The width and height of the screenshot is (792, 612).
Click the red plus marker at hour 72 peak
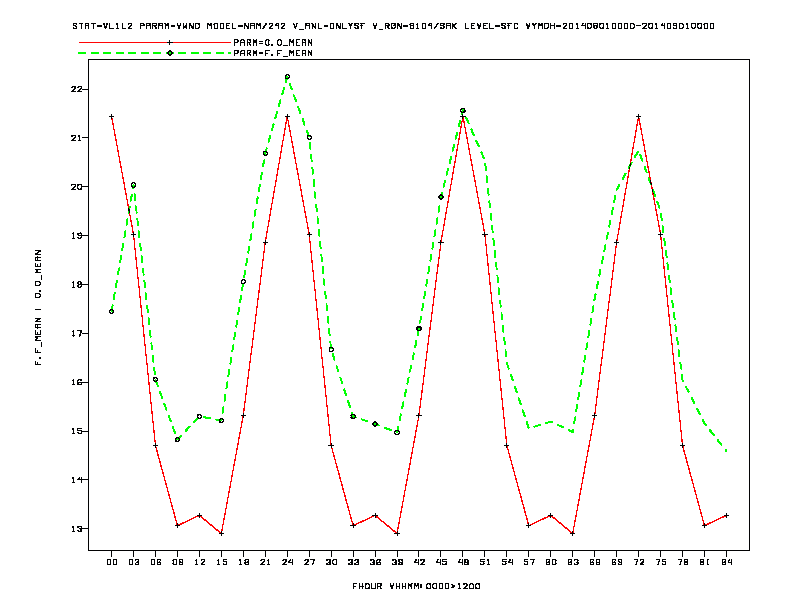point(638,117)
